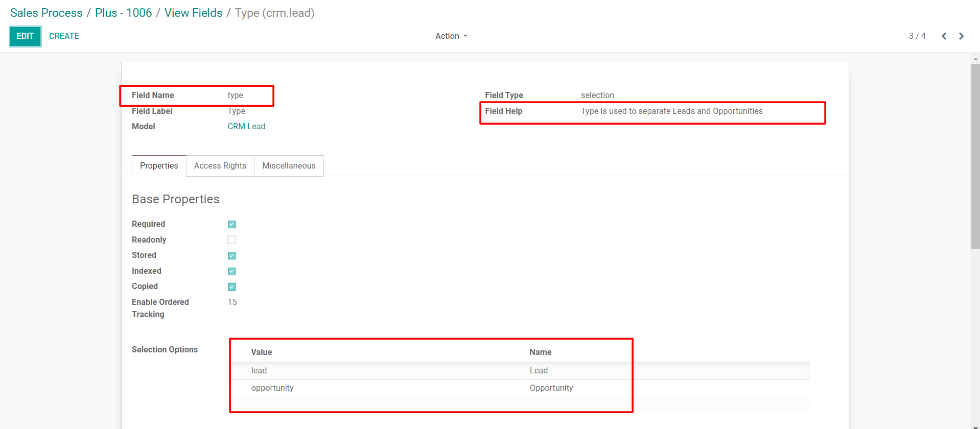Toggle the Required checkbox
This screenshot has width=980, height=429.
(x=231, y=224)
